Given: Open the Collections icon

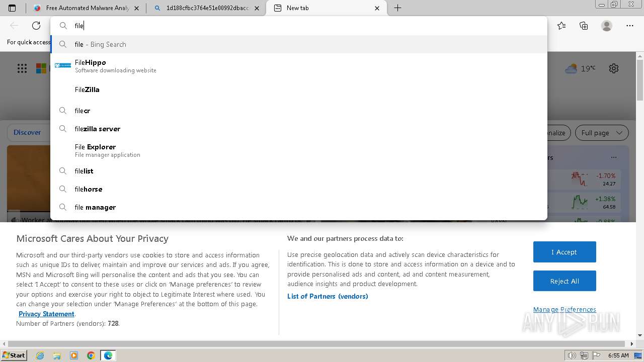Looking at the screenshot, I should pyautogui.click(x=584, y=26).
